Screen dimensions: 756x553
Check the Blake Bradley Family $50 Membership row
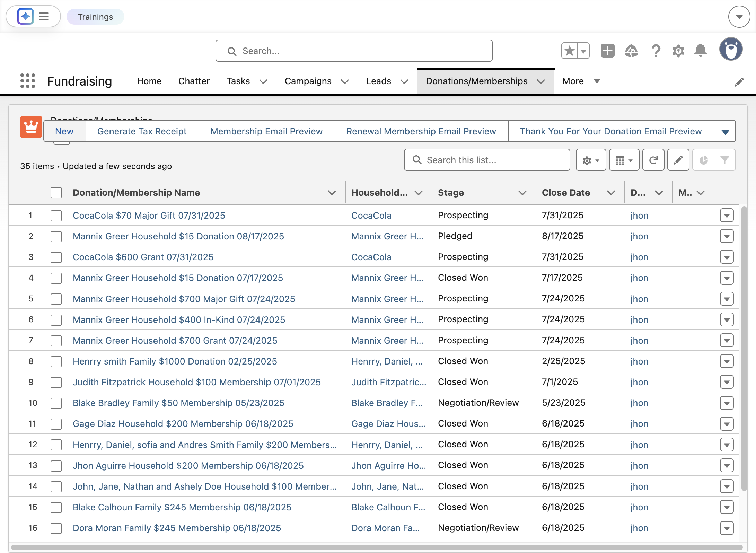[56, 403]
